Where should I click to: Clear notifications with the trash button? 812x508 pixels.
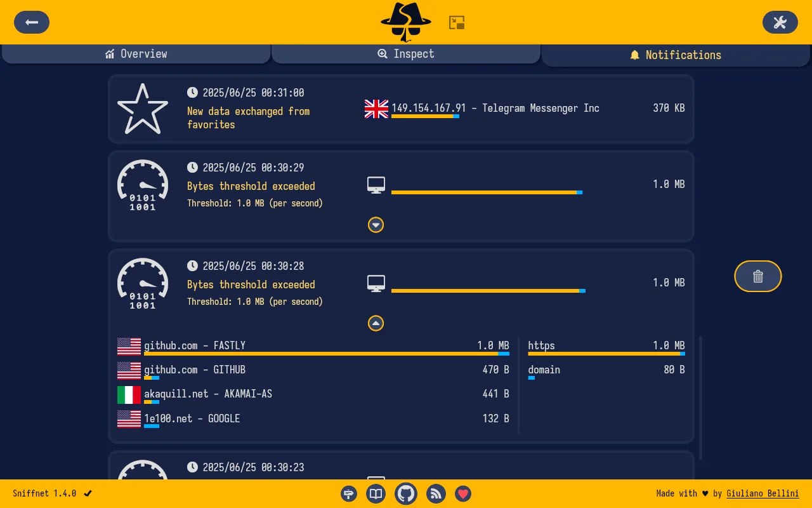[757, 276]
